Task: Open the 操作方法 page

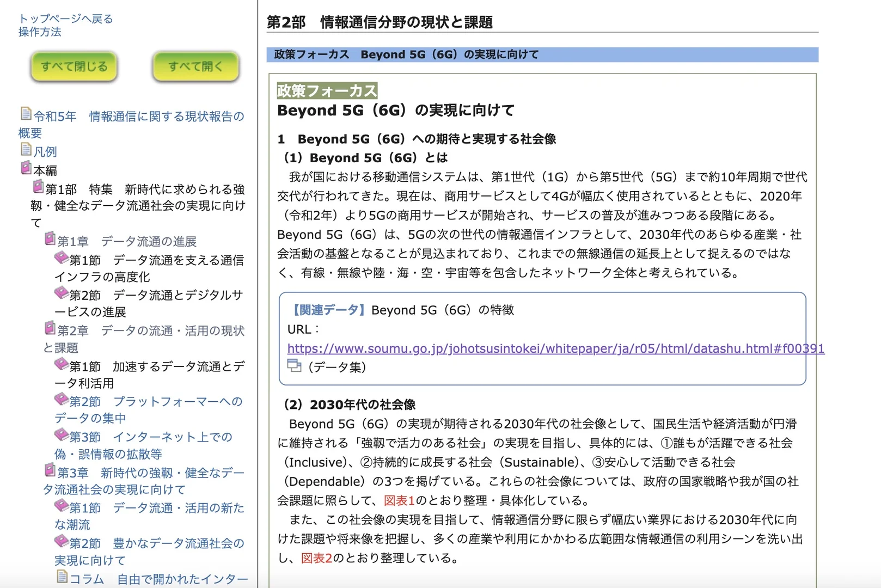Action: tap(39, 33)
